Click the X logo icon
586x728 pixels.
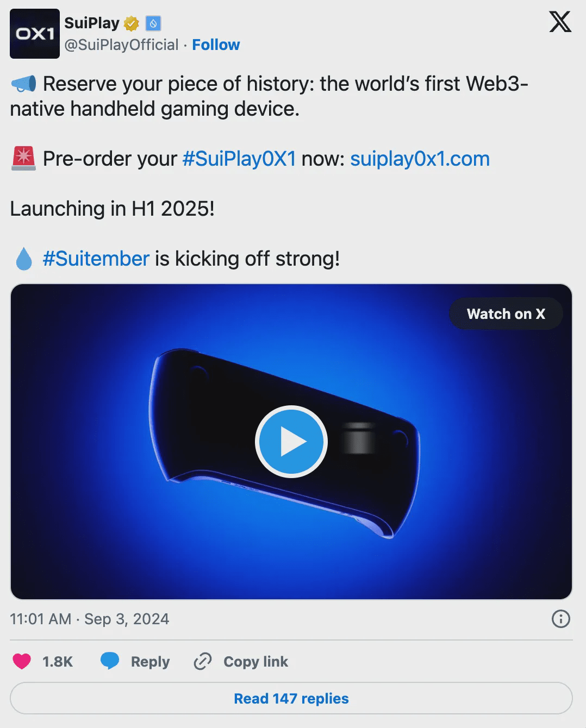click(560, 22)
